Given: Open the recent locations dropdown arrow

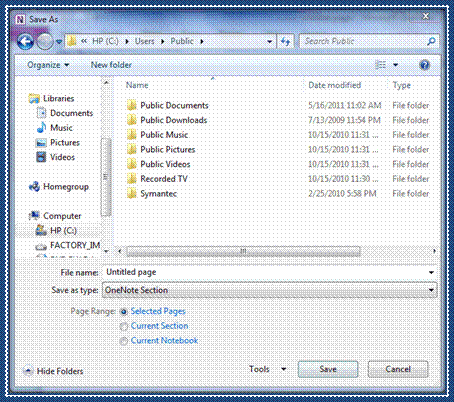Looking at the screenshot, I should point(59,42).
